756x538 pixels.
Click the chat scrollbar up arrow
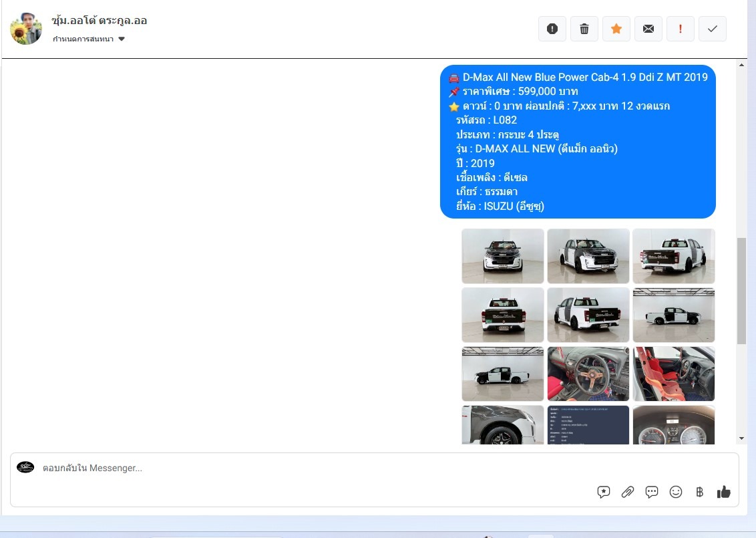741,65
